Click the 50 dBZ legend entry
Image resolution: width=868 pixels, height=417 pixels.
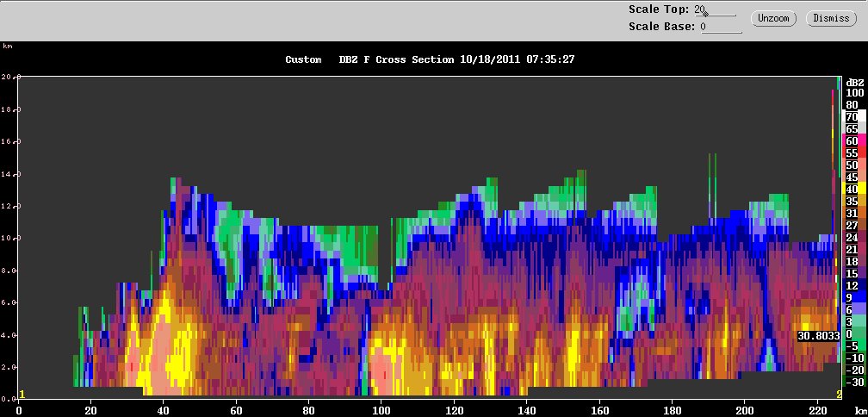coord(853,165)
